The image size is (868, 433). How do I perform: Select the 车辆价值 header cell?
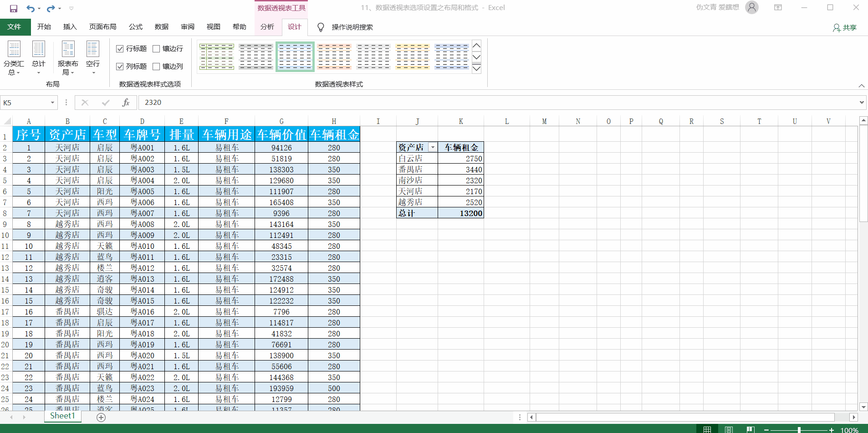(281, 134)
